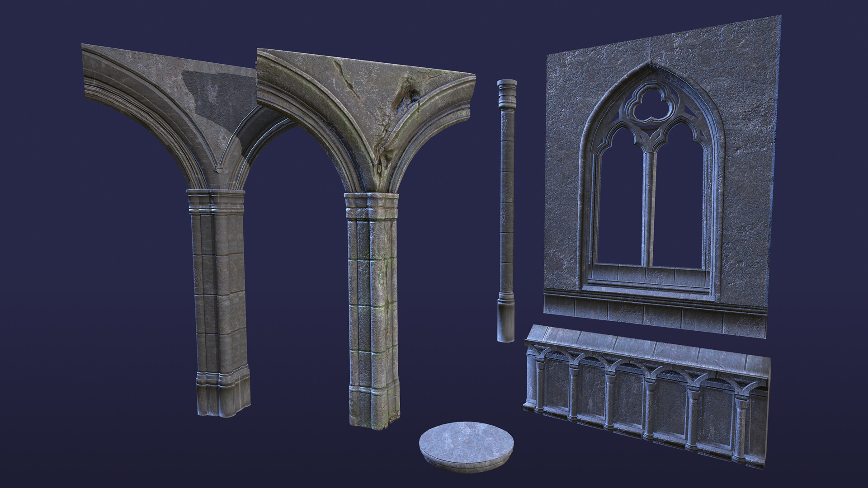
Task: Click the capital of the mossy central pillar
Action: (x=372, y=206)
